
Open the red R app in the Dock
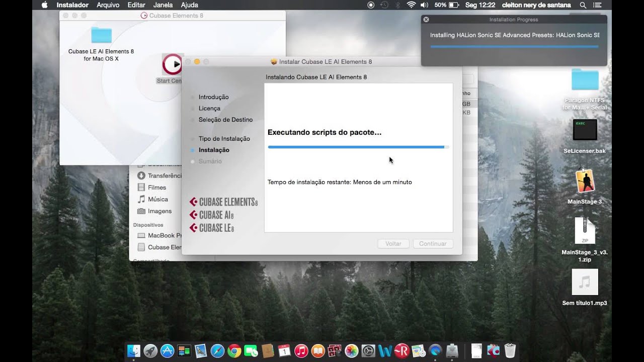(x=401, y=350)
